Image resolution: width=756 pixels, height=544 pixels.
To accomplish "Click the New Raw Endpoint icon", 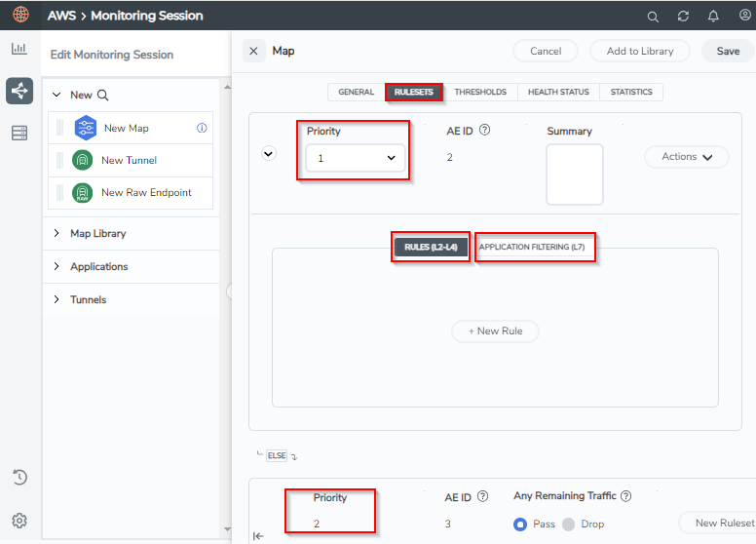I will (x=83, y=192).
